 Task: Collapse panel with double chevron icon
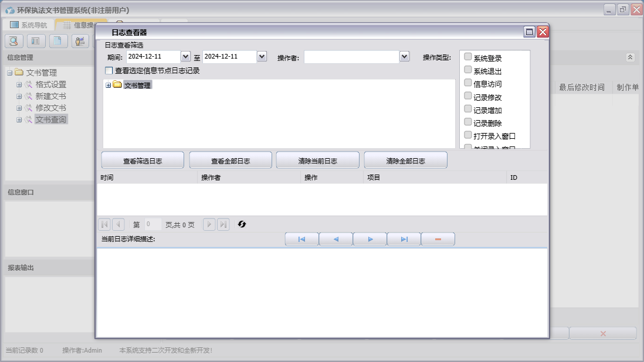[x=631, y=57]
